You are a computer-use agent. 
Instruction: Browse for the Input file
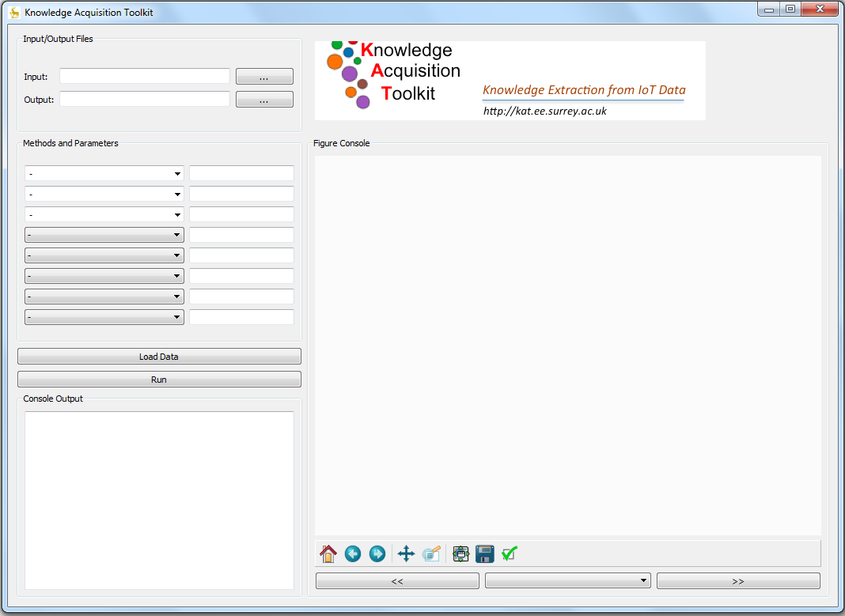pyautogui.click(x=264, y=77)
